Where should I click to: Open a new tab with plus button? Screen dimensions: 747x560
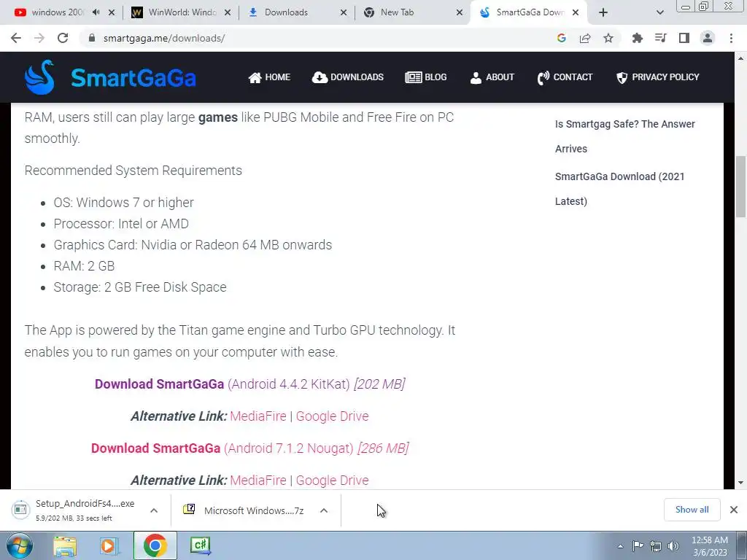[x=603, y=12]
